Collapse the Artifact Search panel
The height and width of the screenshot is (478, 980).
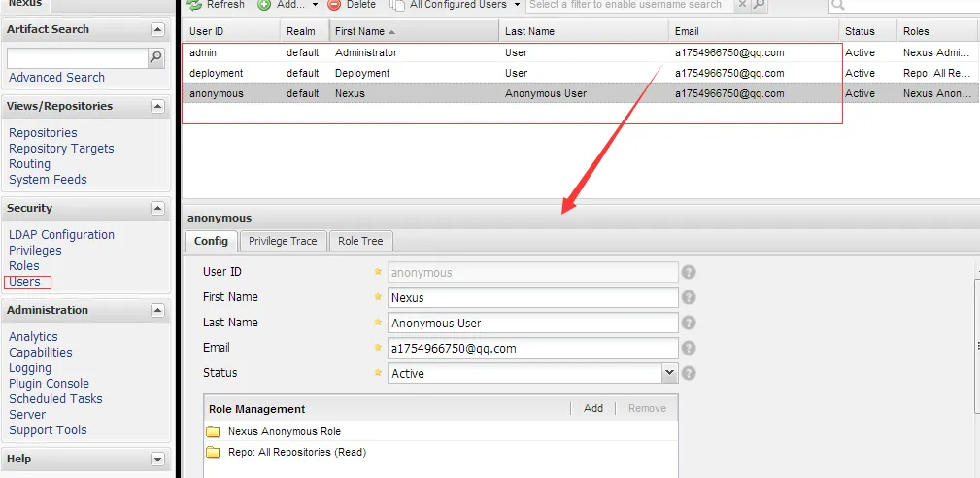157,29
